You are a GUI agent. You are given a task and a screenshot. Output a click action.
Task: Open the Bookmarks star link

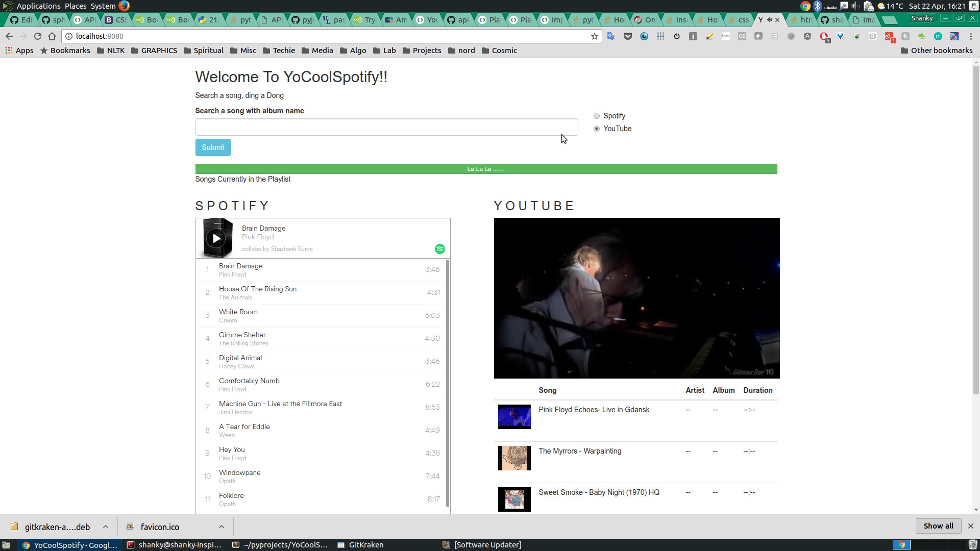pyautogui.click(x=65, y=51)
